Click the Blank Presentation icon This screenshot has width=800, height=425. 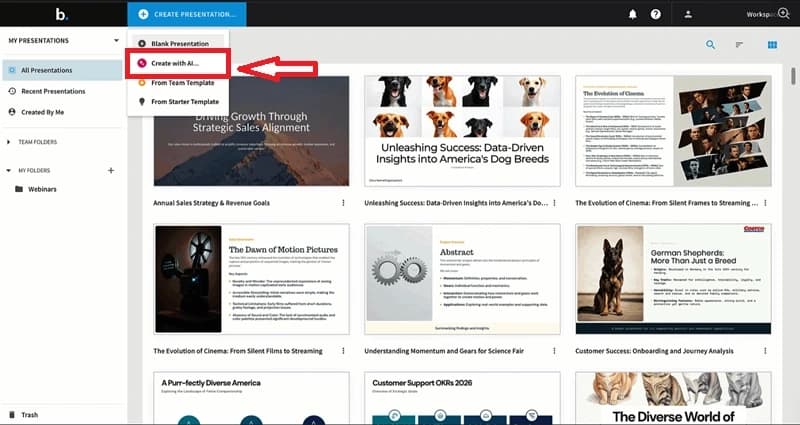coord(142,44)
